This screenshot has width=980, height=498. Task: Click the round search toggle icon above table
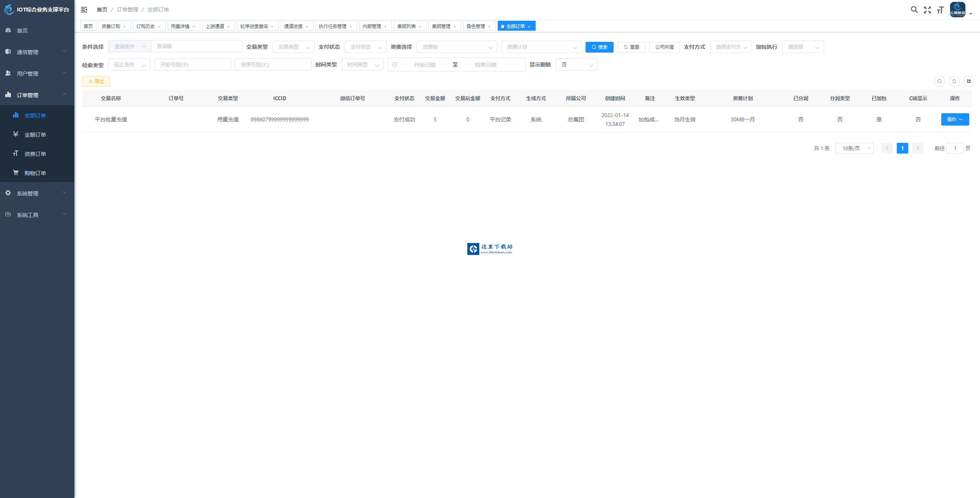click(x=939, y=81)
